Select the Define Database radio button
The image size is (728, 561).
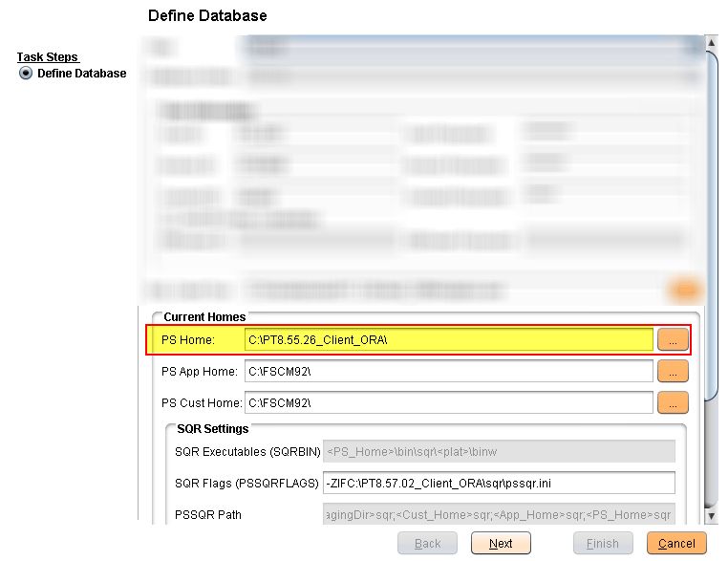coord(26,74)
